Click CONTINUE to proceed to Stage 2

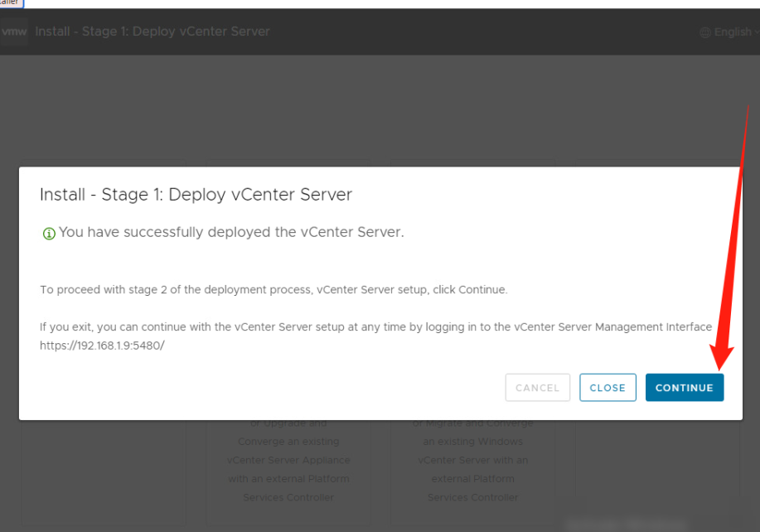click(x=685, y=387)
